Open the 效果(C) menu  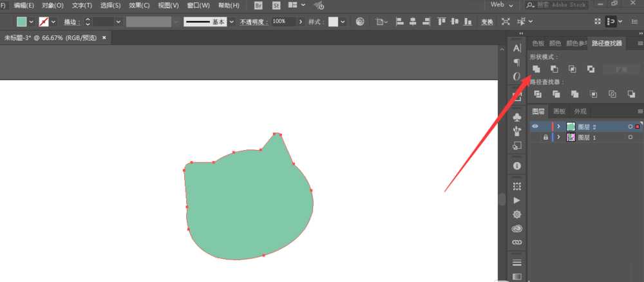(139, 5)
